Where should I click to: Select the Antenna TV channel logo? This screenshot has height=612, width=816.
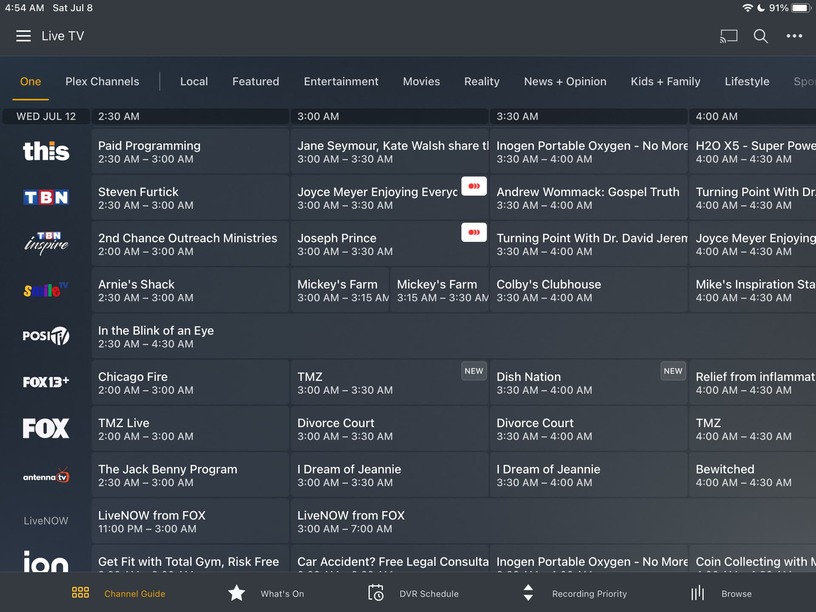point(46,476)
